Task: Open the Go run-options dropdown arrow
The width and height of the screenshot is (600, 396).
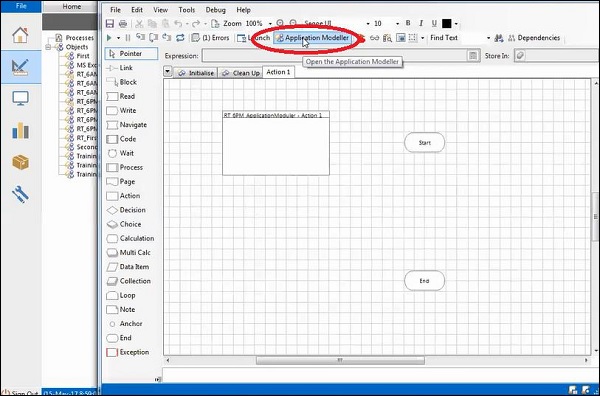Action: [118, 38]
